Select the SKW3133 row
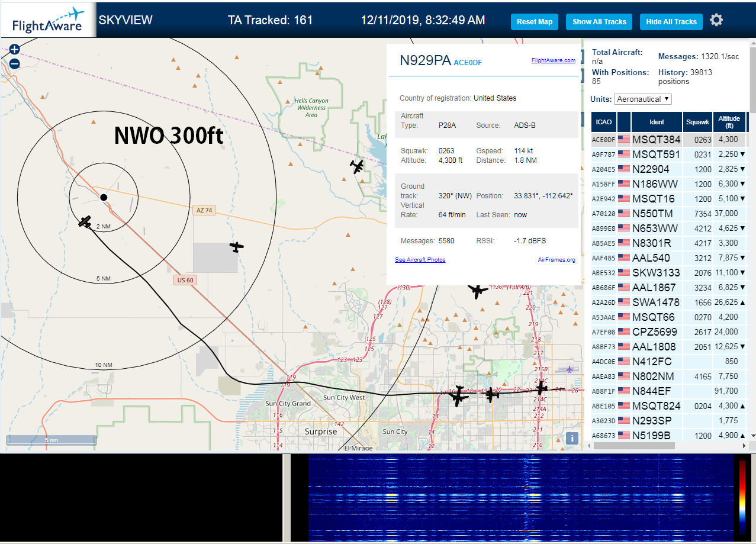Screen dimensions: 756x544 (x=668, y=273)
